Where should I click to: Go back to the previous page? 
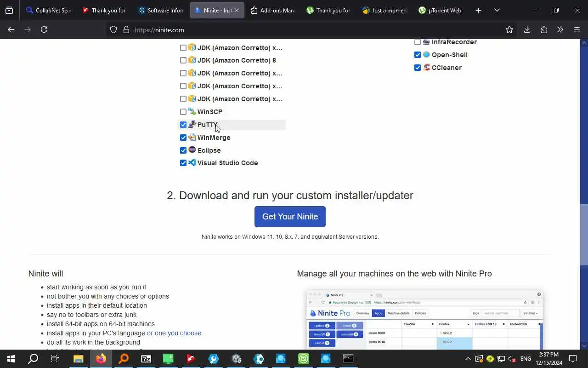coord(11,29)
